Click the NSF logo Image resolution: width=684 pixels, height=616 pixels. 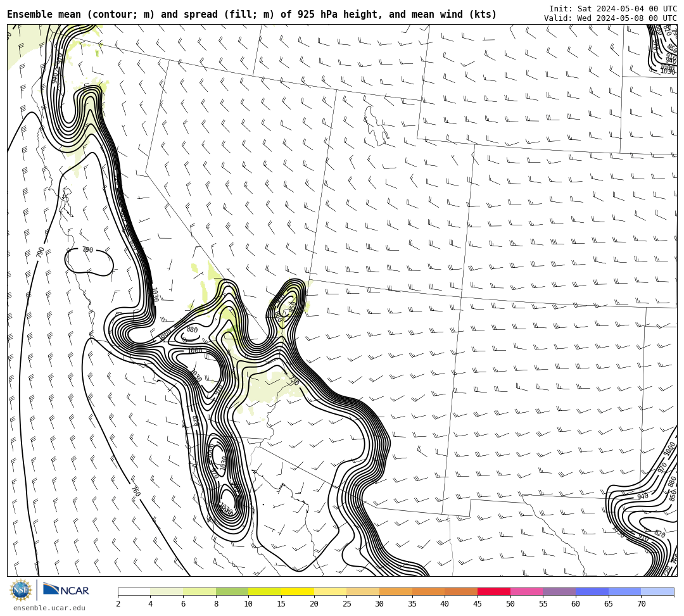[x=20, y=590]
